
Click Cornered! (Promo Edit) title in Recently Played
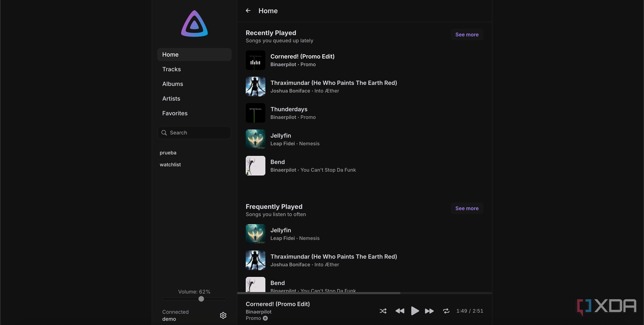(x=302, y=56)
